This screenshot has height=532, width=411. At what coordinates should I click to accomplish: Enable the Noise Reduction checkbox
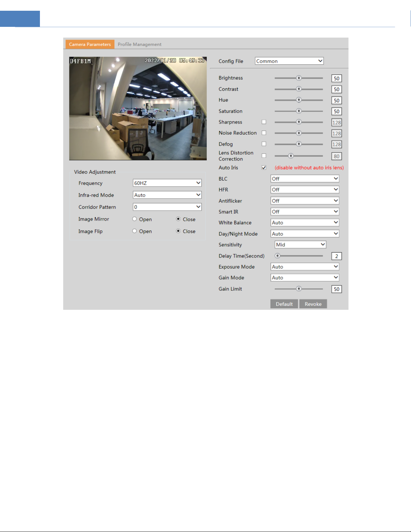coord(264,133)
